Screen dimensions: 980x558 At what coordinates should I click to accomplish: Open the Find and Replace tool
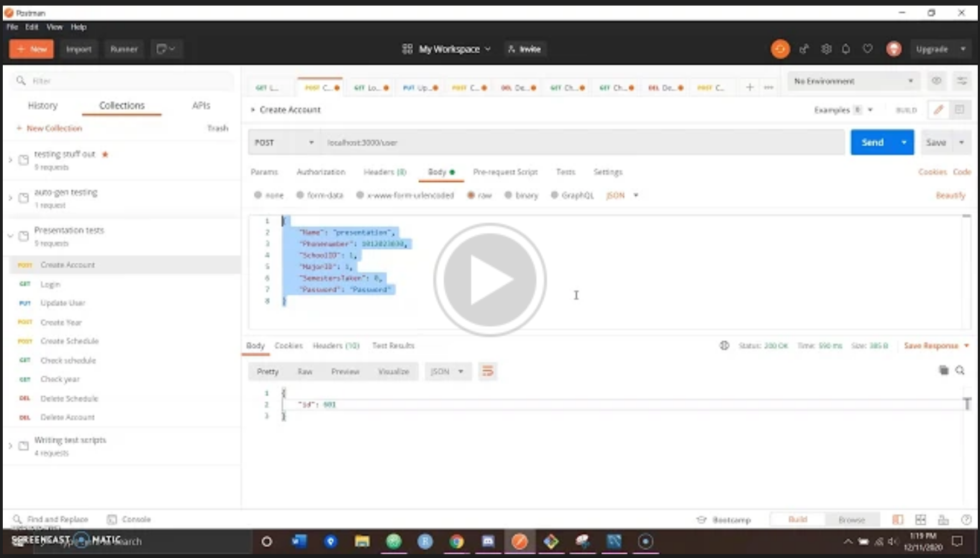click(x=51, y=519)
